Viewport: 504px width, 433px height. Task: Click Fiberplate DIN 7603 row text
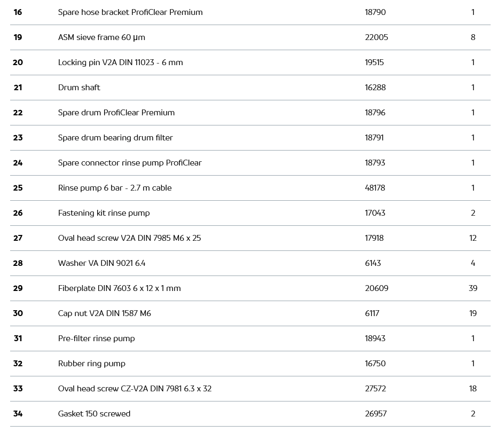(119, 288)
